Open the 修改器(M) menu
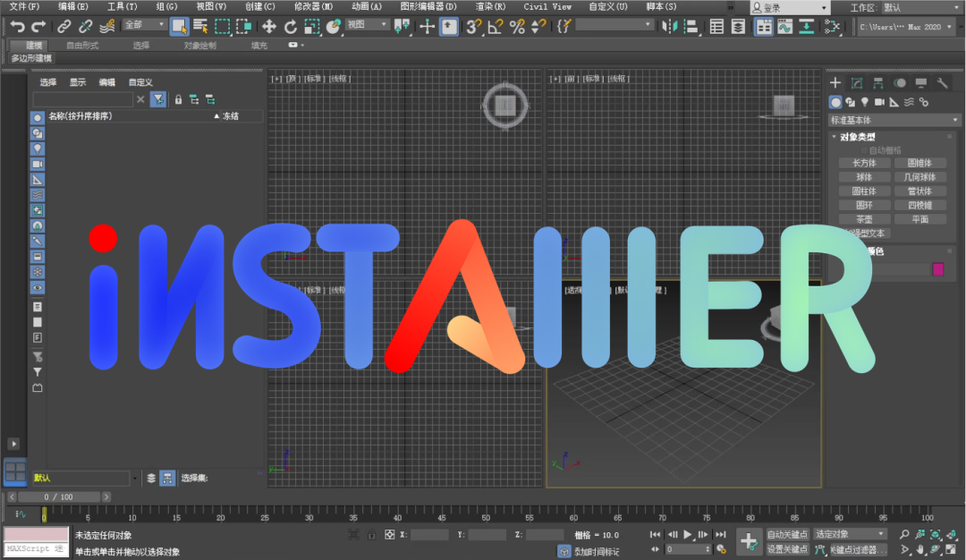This screenshot has width=966, height=560. (x=313, y=7)
